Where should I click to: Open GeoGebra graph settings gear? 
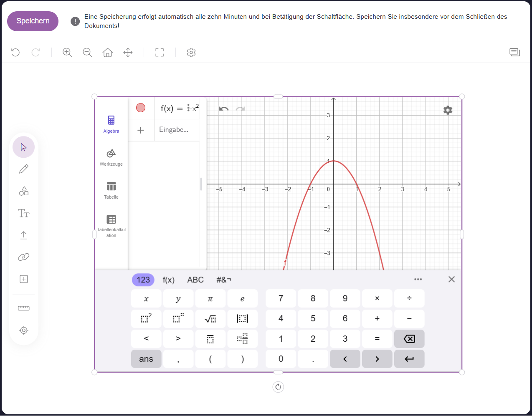(x=448, y=110)
